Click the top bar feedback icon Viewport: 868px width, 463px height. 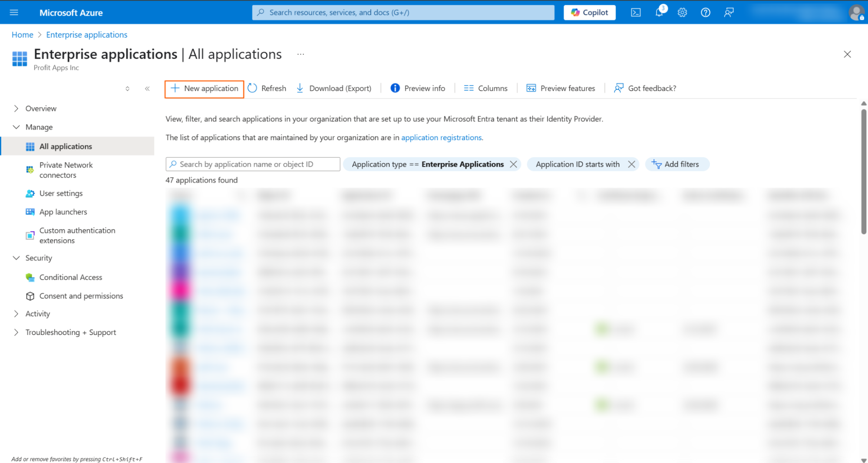729,13
